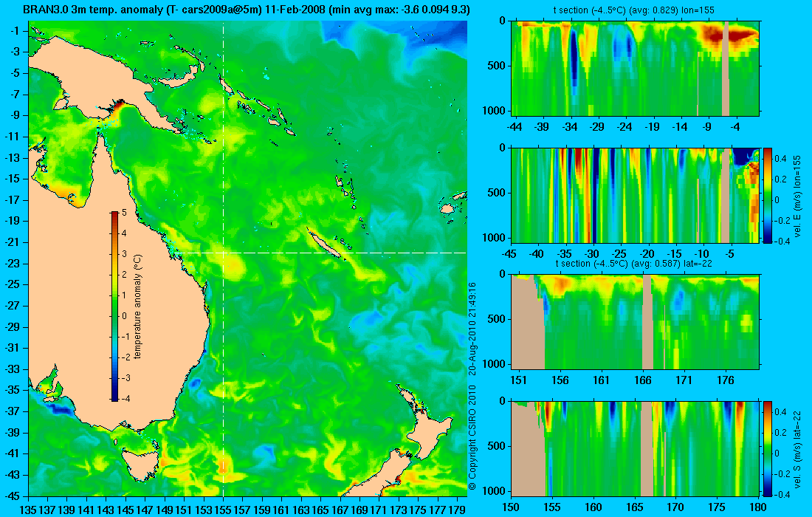The image size is (812, 517).
Task: Click the "155" longitude tick on the main map axis
Action: click(x=223, y=510)
